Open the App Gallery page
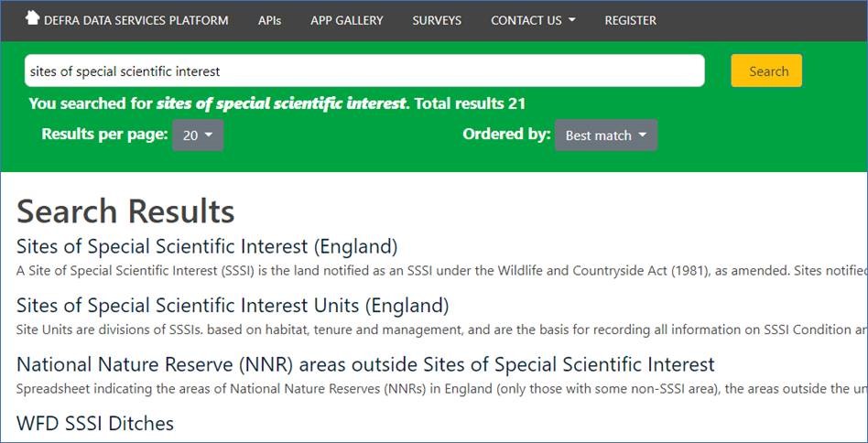This screenshot has width=868, height=443. coord(346,20)
